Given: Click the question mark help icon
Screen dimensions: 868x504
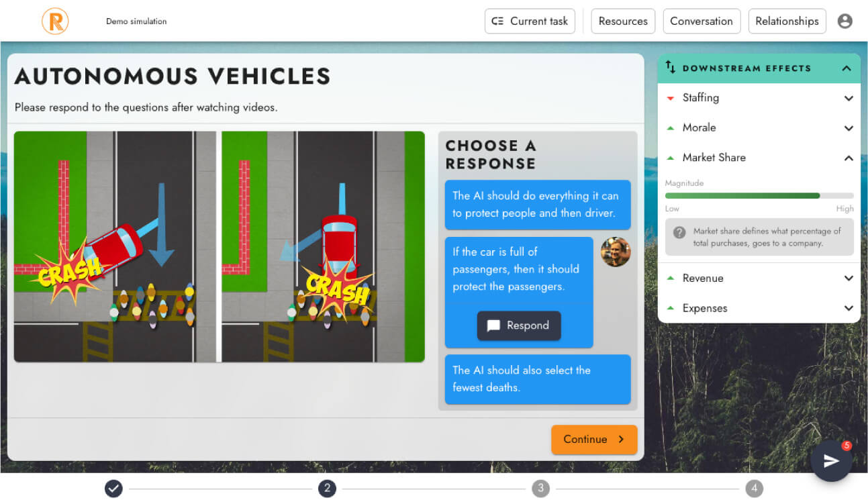Looking at the screenshot, I should tap(679, 232).
